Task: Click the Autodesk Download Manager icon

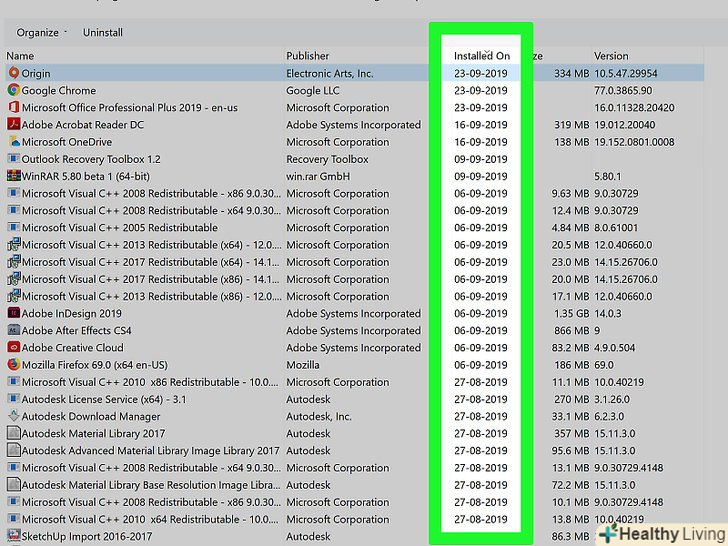Action: coord(13,416)
